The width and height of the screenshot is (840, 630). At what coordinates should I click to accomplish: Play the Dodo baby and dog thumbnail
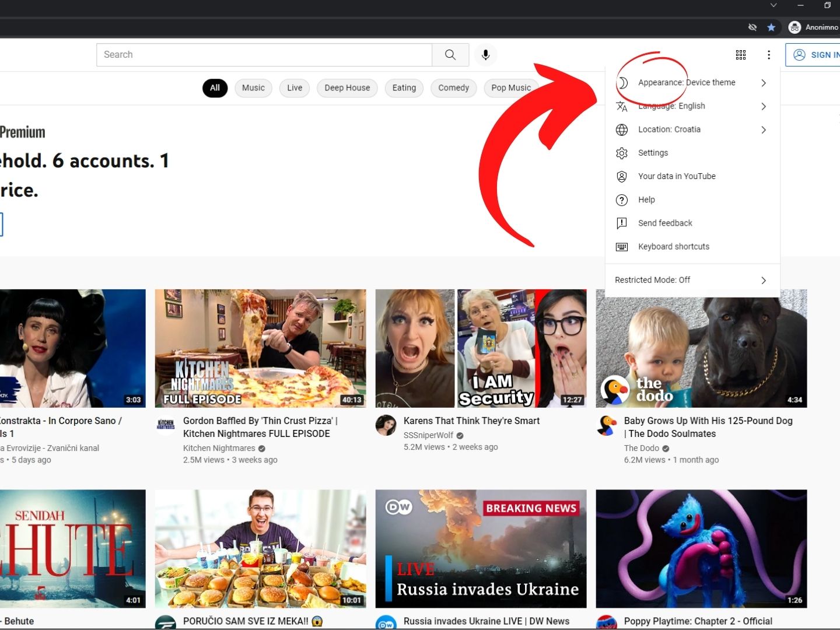point(701,352)
